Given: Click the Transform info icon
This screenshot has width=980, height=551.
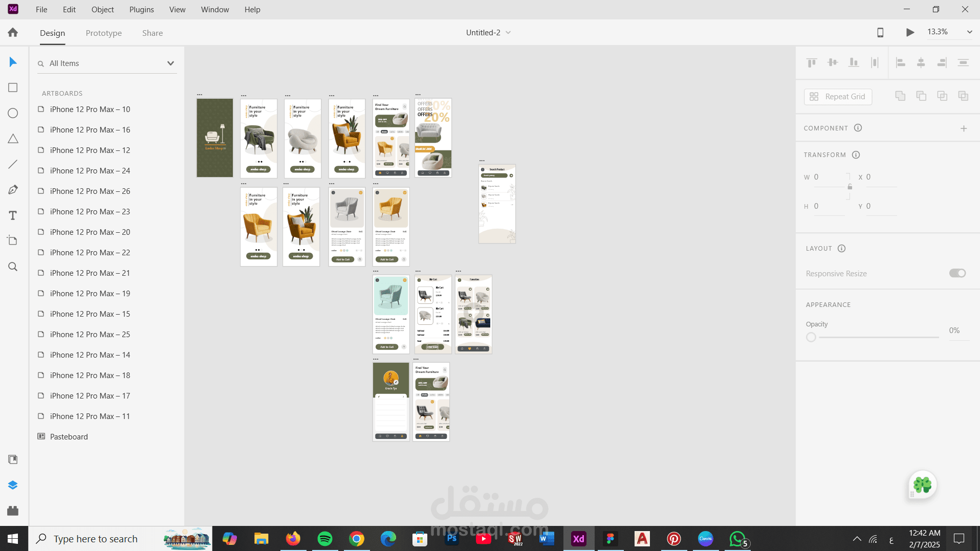Looking at the screenshot, I should 856,155.
